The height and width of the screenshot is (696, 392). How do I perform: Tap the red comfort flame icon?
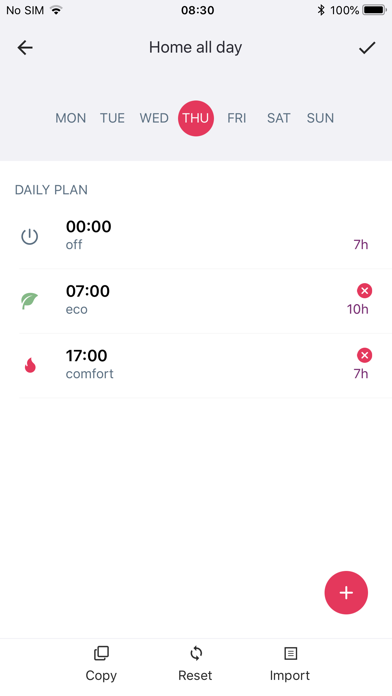(30, 365)
